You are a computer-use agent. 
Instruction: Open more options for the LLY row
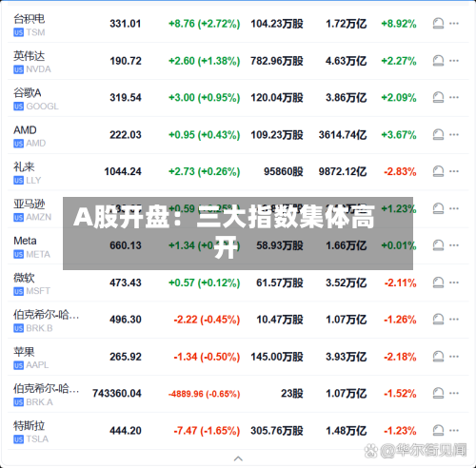pos(454,171)
